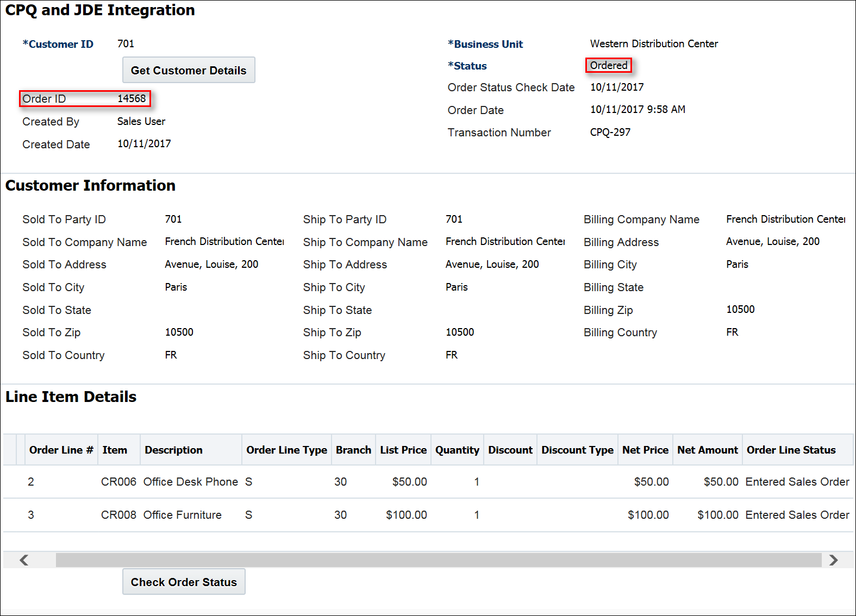
Task: Select the Net Amount column header
Action: coord(707,450)
